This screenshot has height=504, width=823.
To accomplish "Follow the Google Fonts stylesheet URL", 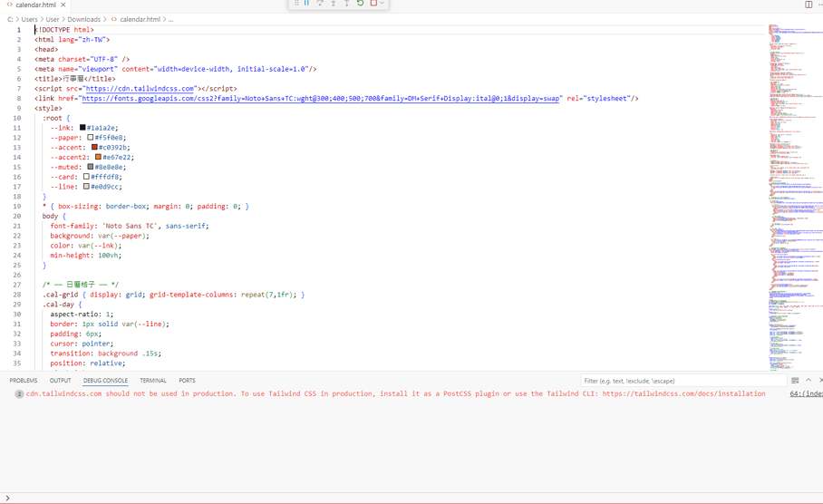I will 321,99.
